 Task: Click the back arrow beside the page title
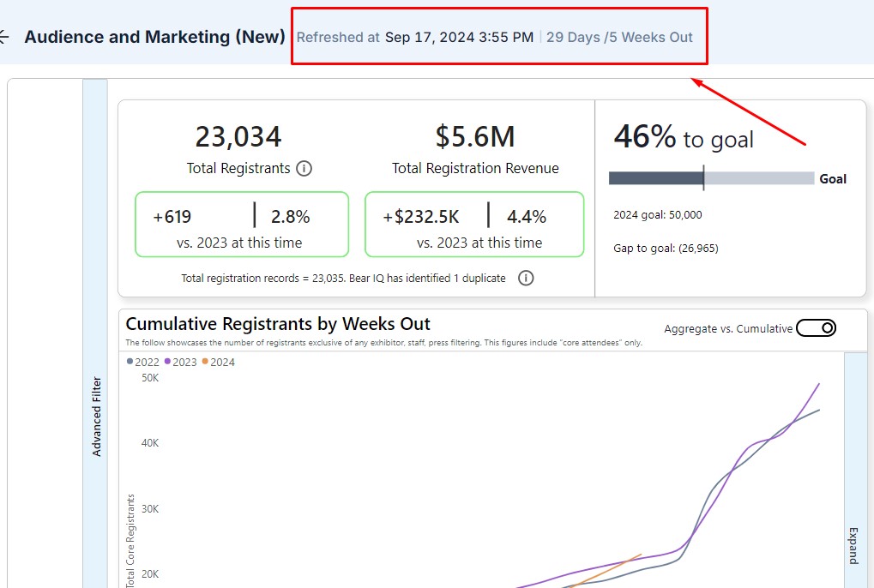[x=3, y=37]
